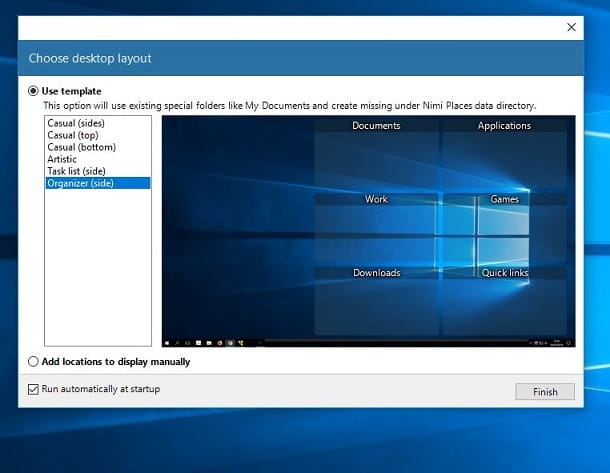Image resolution: width=610 pixels, height=473 pixels.
Task: Choose Add locations to display manually
Action: click(34, 362)
